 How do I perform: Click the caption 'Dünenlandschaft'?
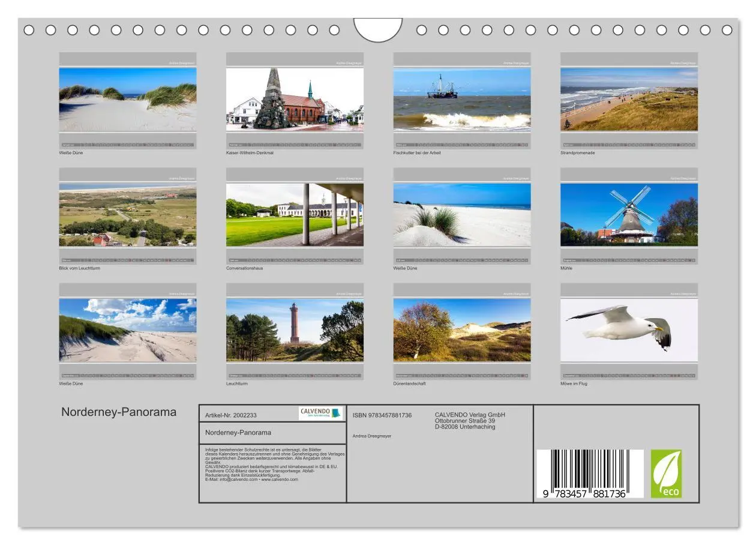410,384
